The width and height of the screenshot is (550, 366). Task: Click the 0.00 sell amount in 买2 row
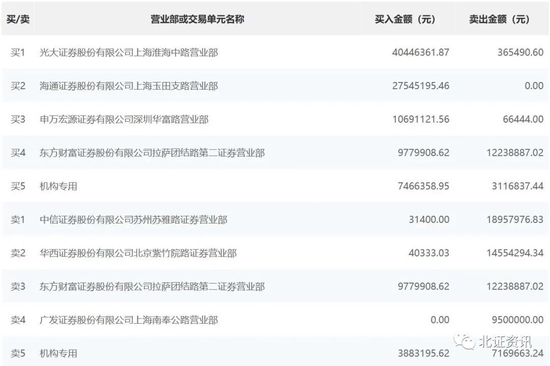click(534, 86)
